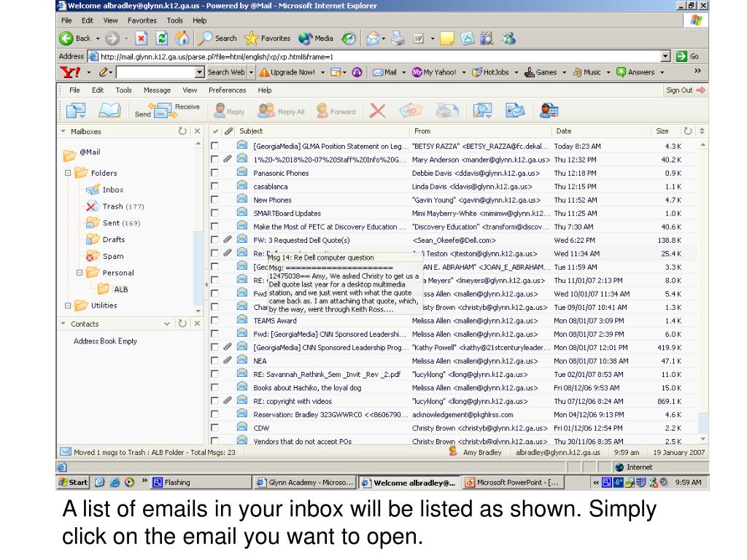The height and width of the screenshot is (560, 747).
Task: Click the message list vertical scrollbar
Action: [703, 292]
